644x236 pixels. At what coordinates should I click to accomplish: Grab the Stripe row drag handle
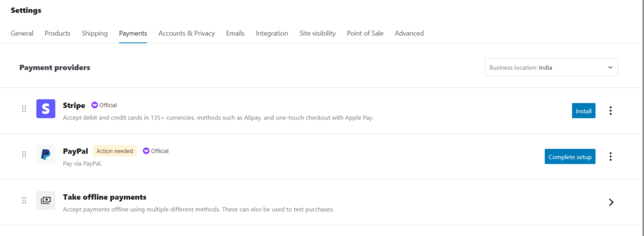[24, 109]
